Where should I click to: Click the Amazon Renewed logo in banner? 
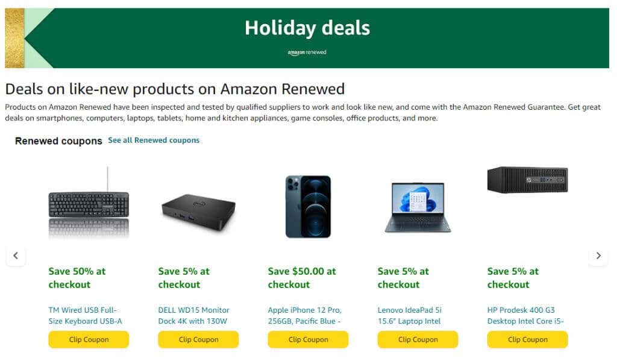[x=307, y=52]
